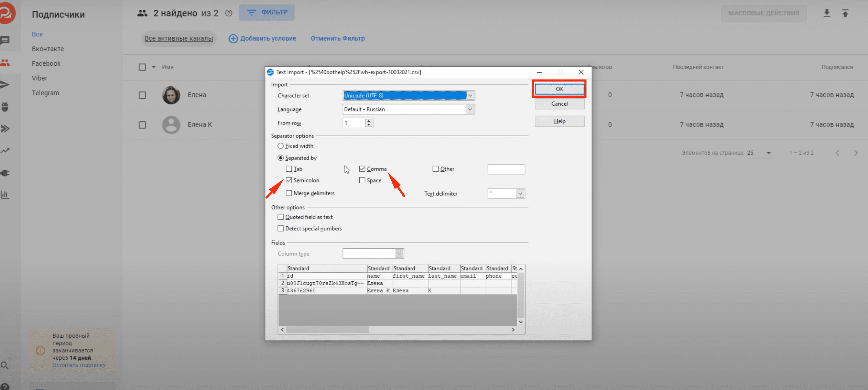The height and width of the screenshot is (390, 868).
Task: Open the chat messages sidebar icon
Action: pos(5,41)
